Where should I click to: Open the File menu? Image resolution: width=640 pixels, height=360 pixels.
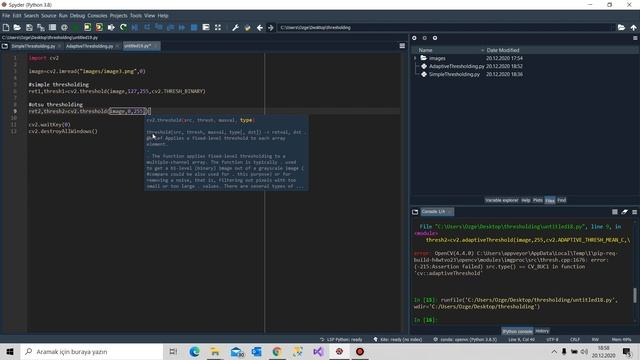6,16
